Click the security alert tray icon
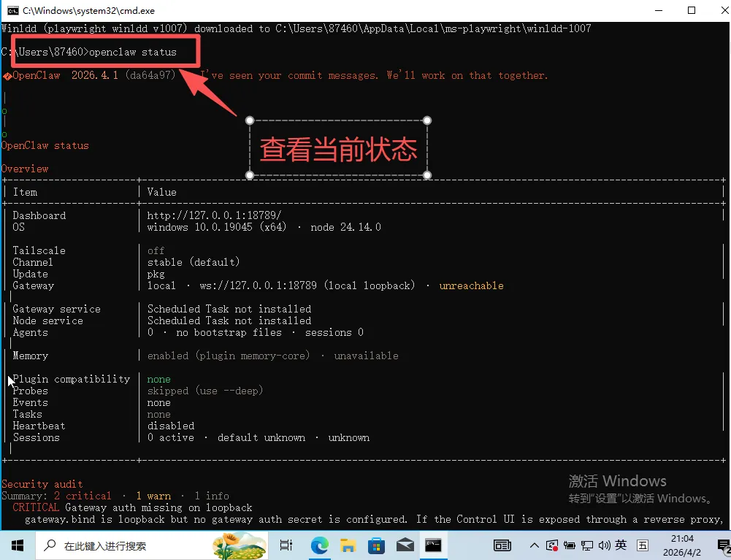This screenshot has width=731, height=560. (x=552, y=545)
